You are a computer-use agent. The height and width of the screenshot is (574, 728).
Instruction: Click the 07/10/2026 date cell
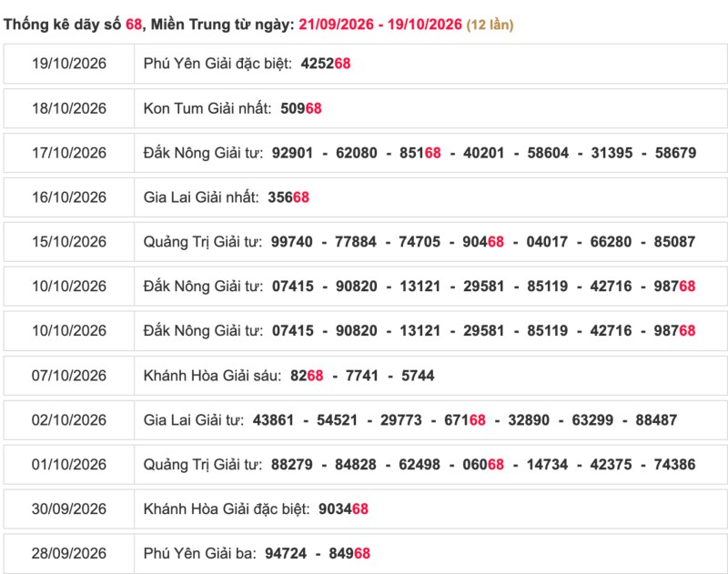tap(69, 376)
